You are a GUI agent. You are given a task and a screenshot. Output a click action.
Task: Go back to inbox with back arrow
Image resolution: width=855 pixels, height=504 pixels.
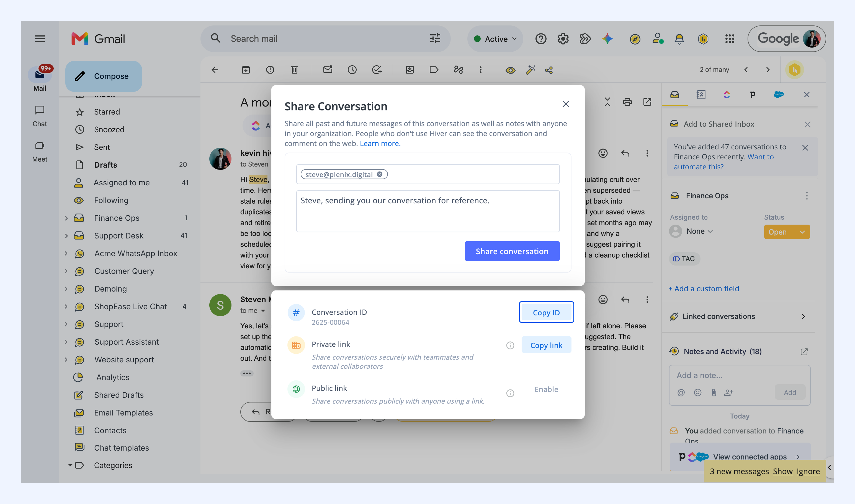(x=215, y=70)
